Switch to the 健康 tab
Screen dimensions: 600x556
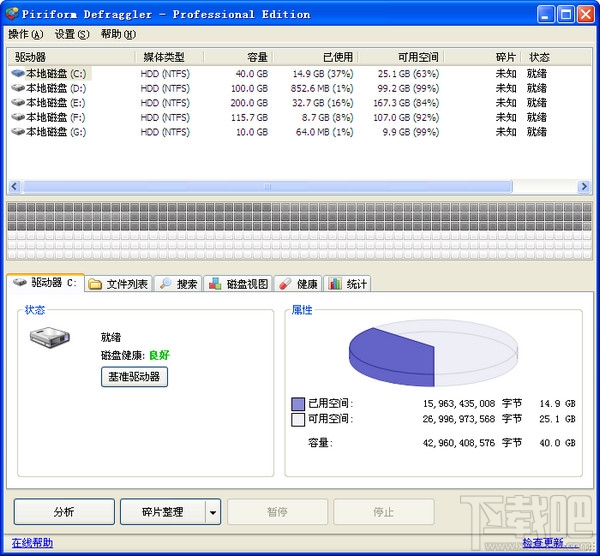pyautogui.click(x=298, y=284)
